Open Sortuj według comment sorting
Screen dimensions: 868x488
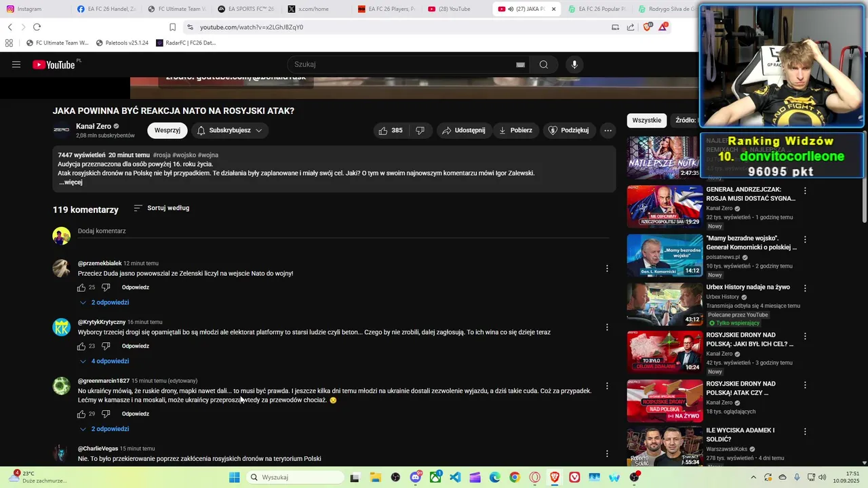point(161,208)
